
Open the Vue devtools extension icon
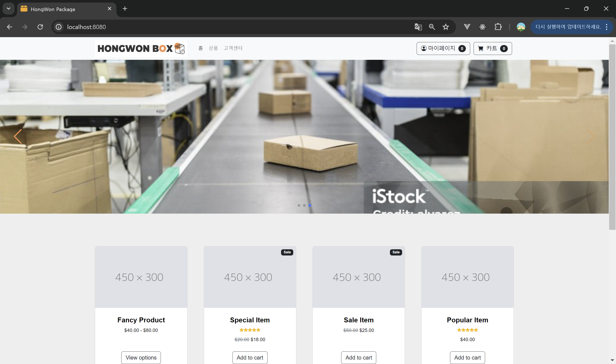[x=467, y=27]
